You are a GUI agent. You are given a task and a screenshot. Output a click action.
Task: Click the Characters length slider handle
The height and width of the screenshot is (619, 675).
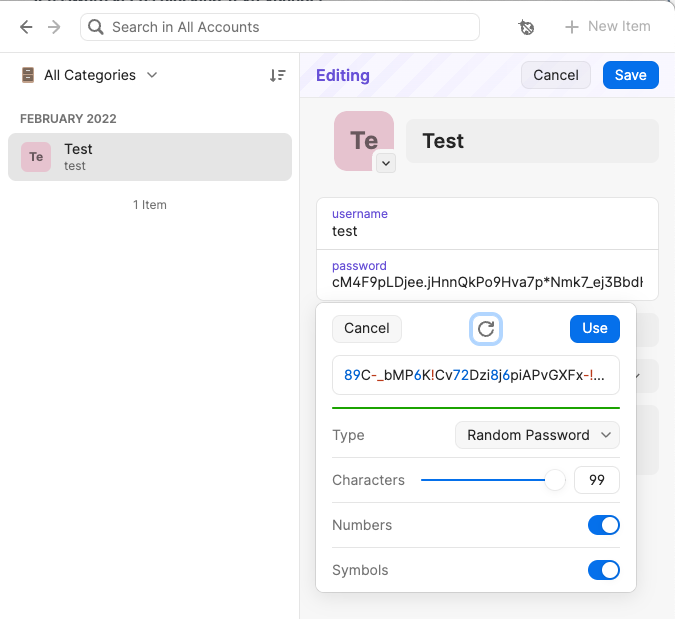(x=555, y=480)
